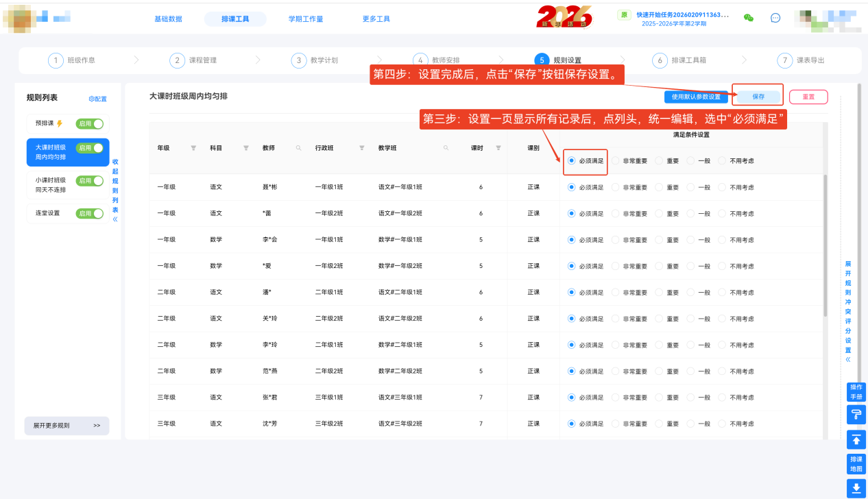The height and width of the screenshot is (499, 868).
Task: Select header 必须满足 radio for all rows
Action: tap(571, 161)
